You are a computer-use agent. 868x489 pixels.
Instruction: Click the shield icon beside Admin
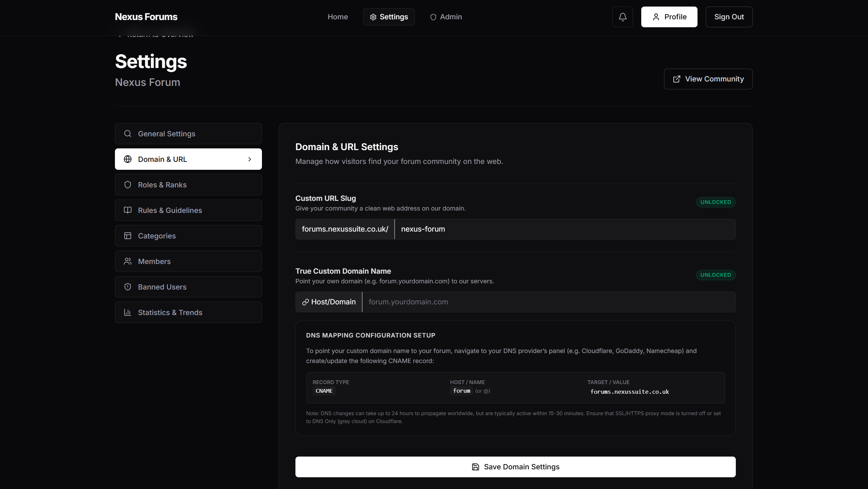433,17
